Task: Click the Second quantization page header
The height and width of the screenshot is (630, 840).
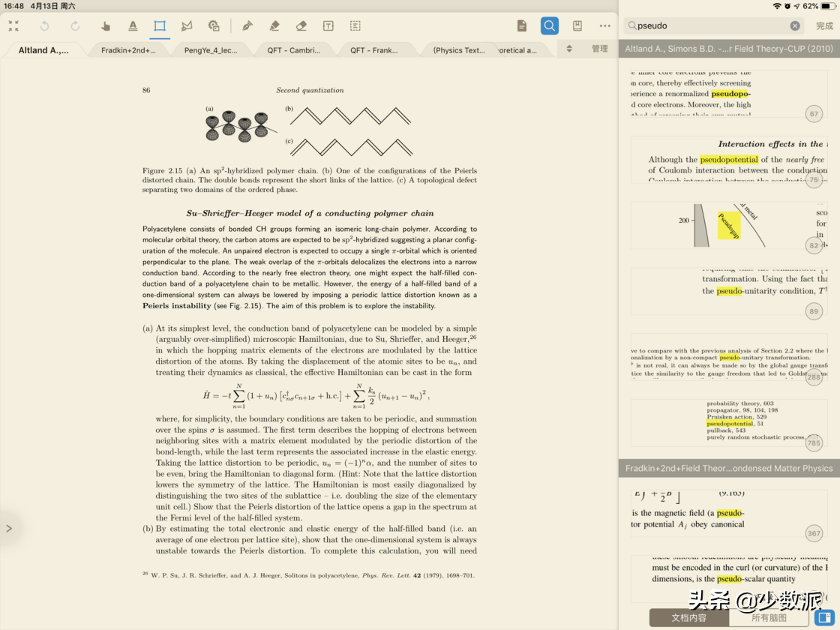Action: click(310, 90)
